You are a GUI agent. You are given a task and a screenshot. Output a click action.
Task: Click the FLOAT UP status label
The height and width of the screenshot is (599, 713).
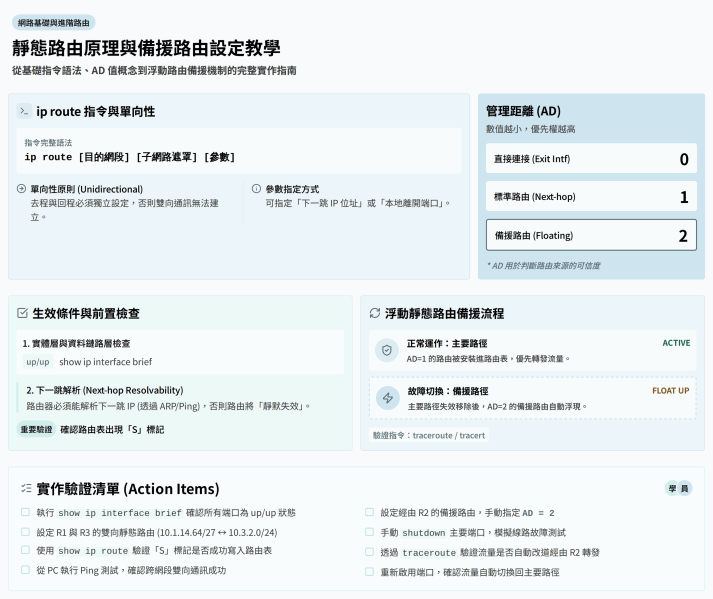(671, 391)
